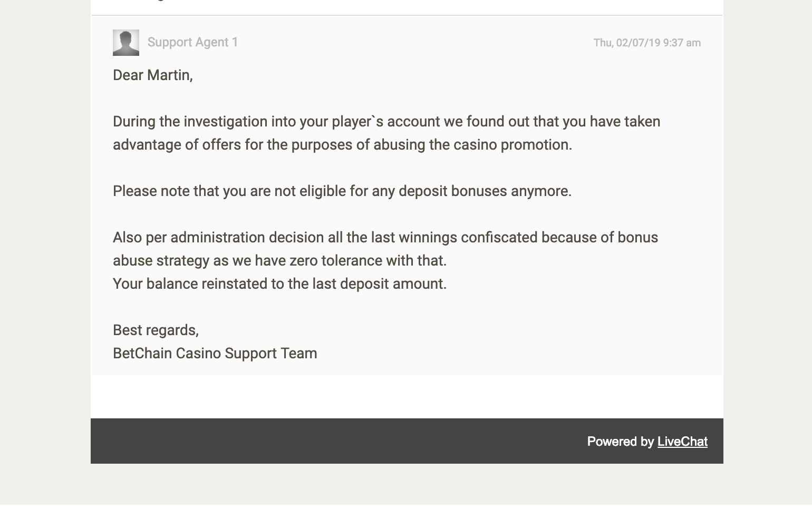Click the Best regards closing line
Viewport: 812px width, 509px height.
[x=156, y=330]
